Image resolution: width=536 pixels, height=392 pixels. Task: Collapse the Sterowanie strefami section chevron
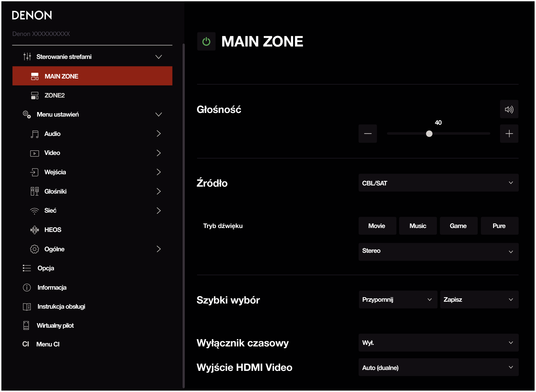(x=159, y=57)
